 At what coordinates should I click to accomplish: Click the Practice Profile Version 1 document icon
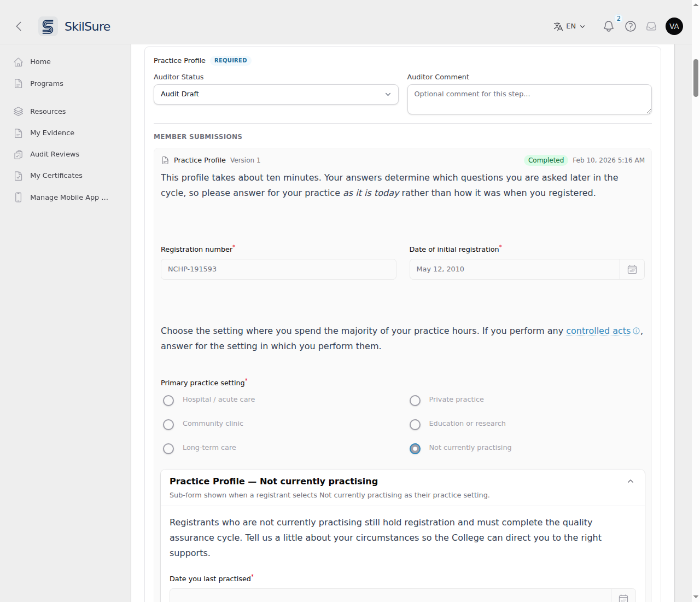point(165,160)
